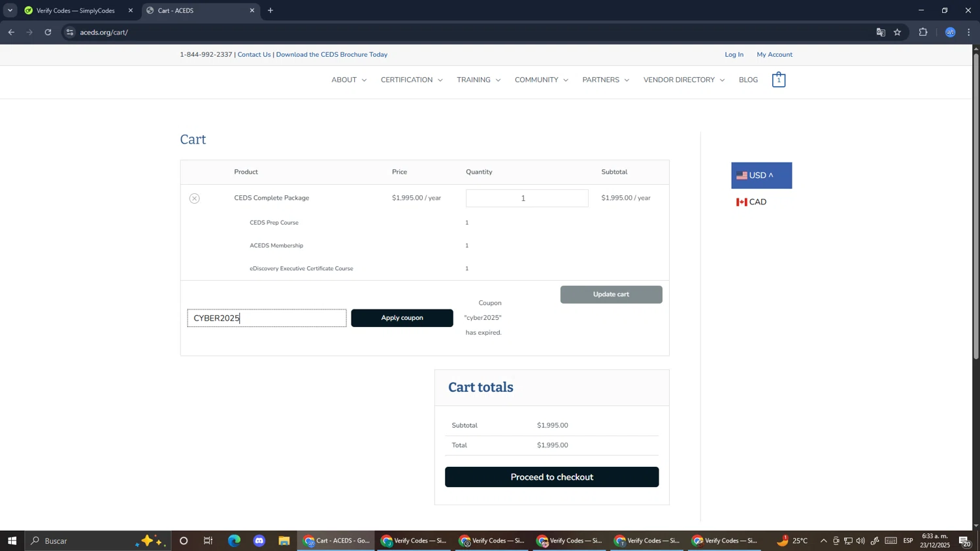Screen dimensions: 980x551
Task: Open the Cortana circle icon in the taskbar
Action: point(184,541)
